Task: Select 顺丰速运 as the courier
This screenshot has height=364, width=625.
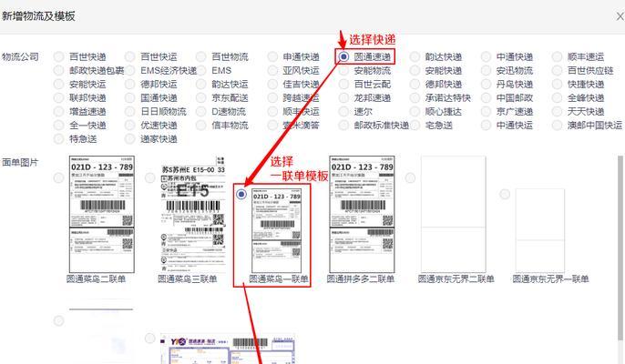Action: [557, 57]
